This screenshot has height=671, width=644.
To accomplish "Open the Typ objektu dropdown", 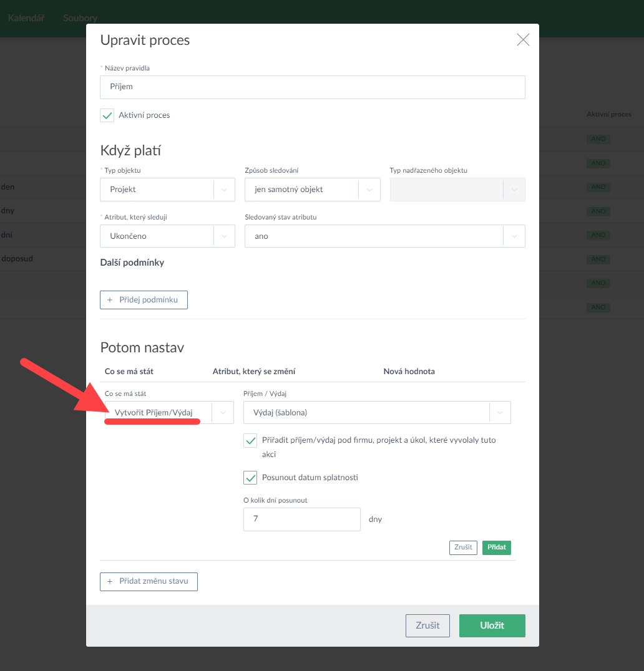I will click(x=167, y=190).
